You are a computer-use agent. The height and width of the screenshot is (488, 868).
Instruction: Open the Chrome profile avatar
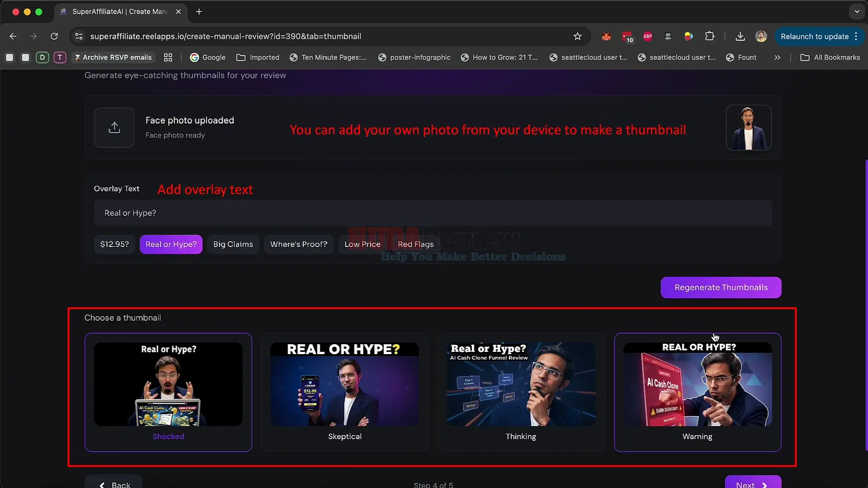761,36
